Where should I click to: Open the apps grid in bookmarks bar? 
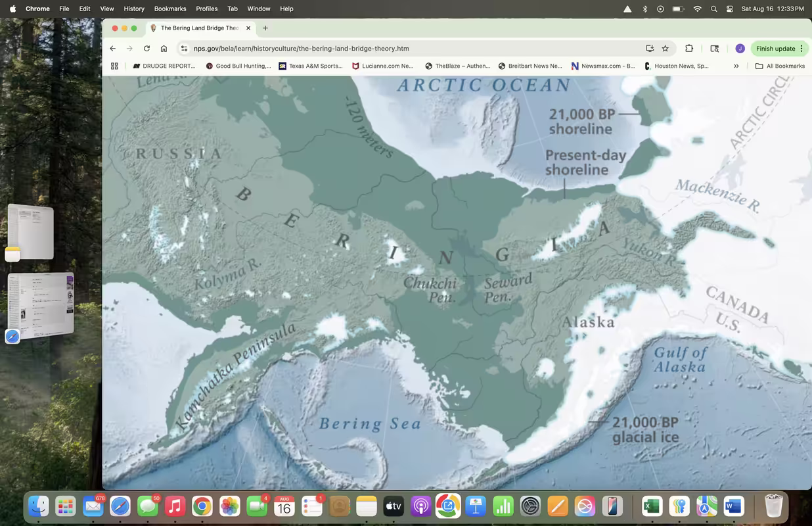tap(114, 66)
